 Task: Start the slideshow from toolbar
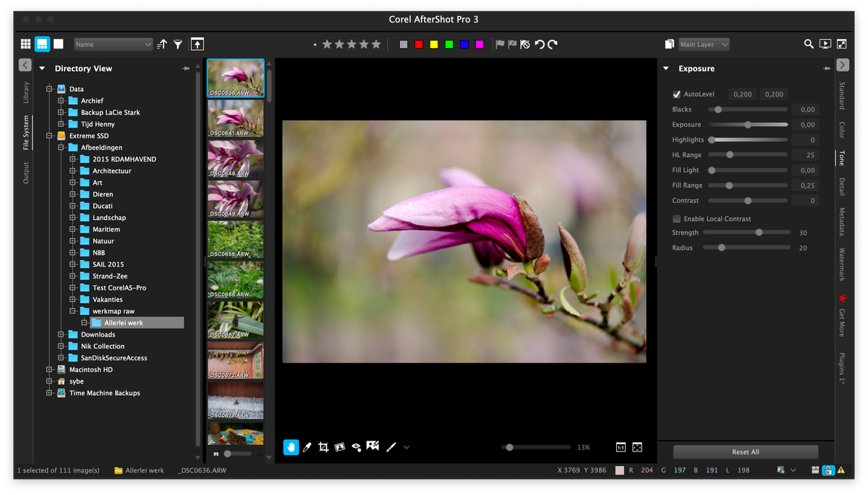[825, 44]
